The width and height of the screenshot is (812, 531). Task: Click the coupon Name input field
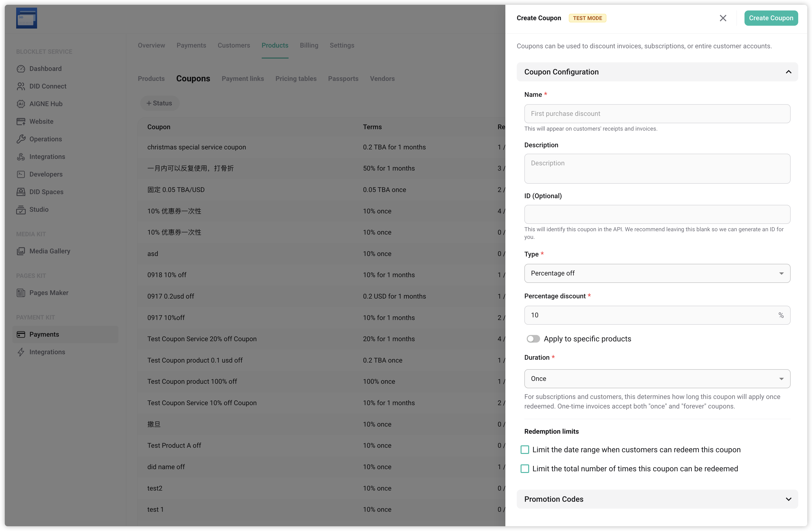click(x=657, y=114)
